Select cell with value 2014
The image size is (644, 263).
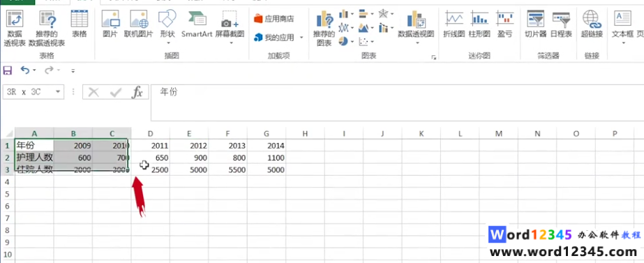tap(267, 146)
